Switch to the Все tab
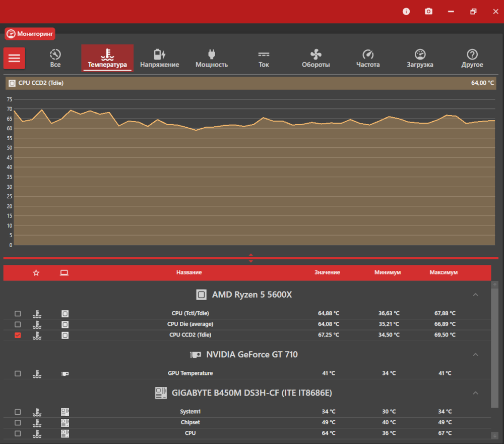This screenshot has width=504, height=444. pyautogui.click(x=55, y=58)
